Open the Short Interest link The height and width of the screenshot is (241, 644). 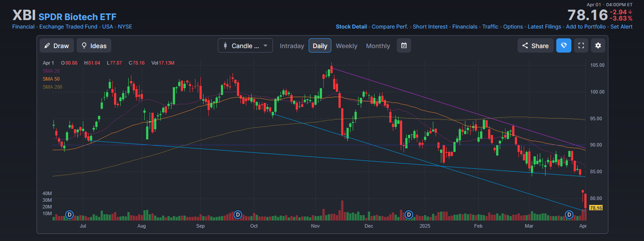tap(430, 27)
